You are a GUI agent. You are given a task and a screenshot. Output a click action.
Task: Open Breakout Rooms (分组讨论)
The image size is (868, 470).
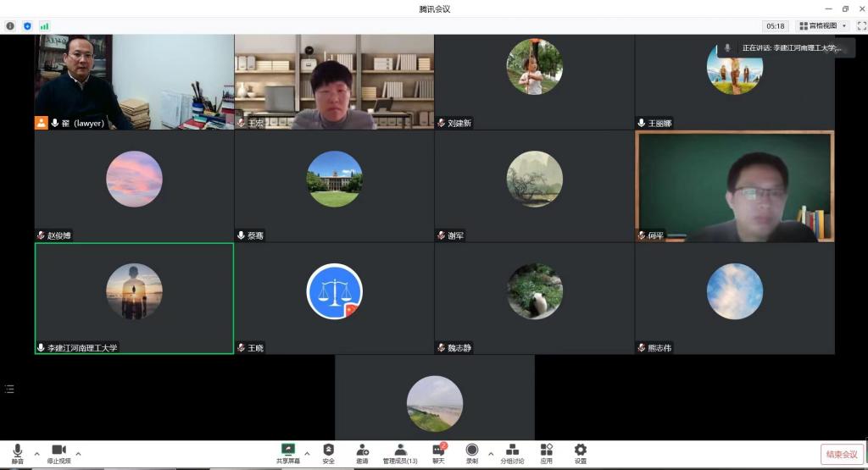tap(512, 453)
